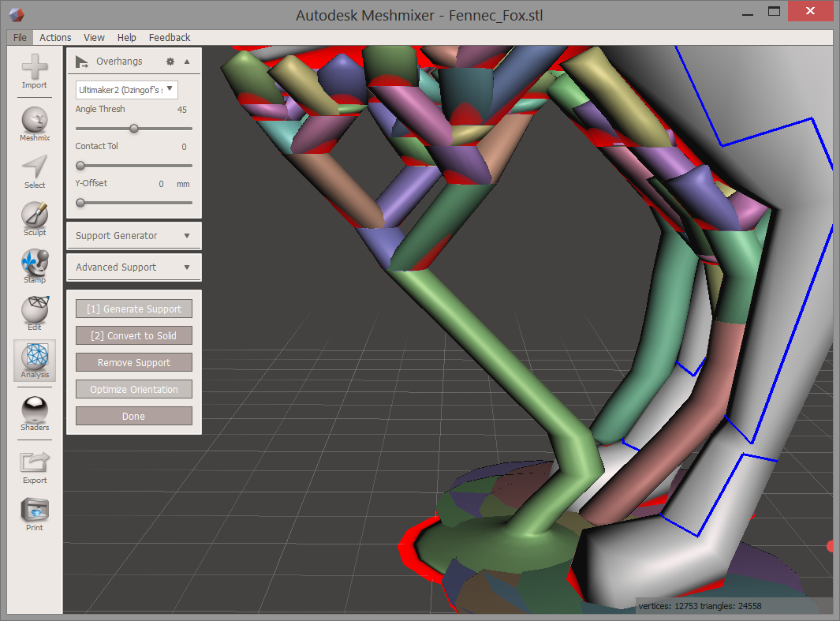Open the View menu
This screenshot has width=840, height=621.
coord(94,38)
